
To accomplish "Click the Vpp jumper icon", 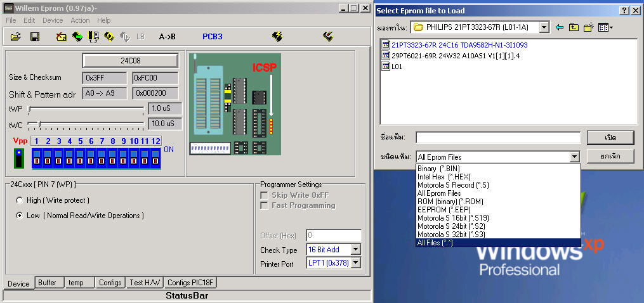I will [x=19, y=158].
